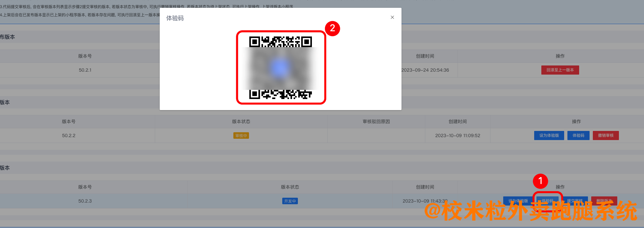The width and height of the screenshot is (644, 228).
Task: Click 版本状态 header in the 50.2.3 table
Action: 290,187
